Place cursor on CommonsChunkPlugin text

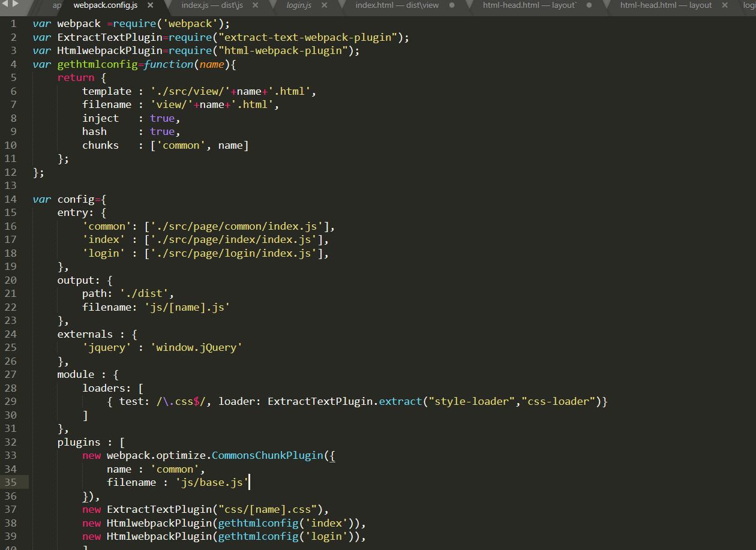267,455
